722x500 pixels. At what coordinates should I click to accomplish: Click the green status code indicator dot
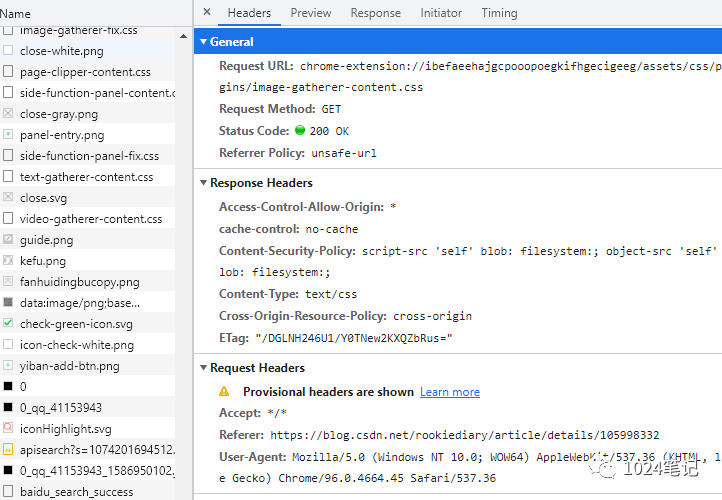pos(299,131)
